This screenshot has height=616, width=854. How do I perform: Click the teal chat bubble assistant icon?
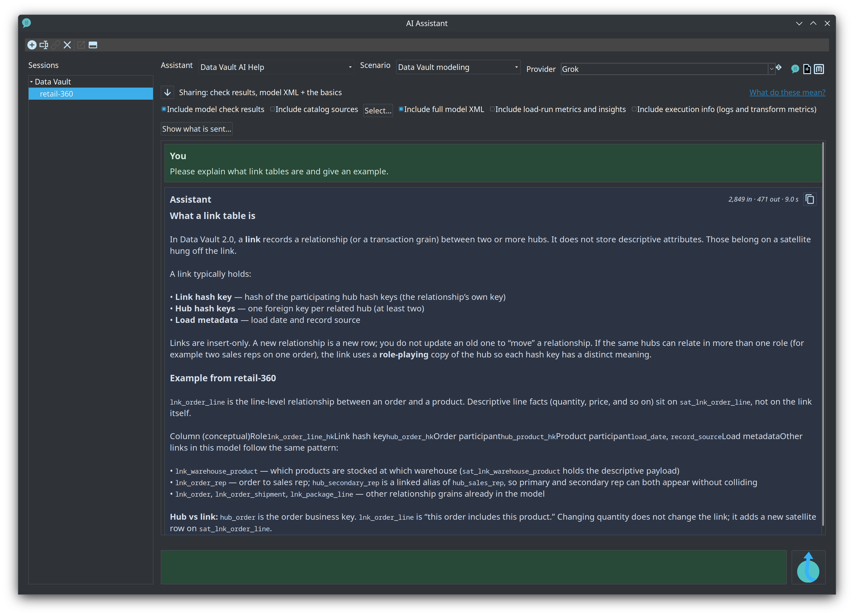[x=795, y=69]
